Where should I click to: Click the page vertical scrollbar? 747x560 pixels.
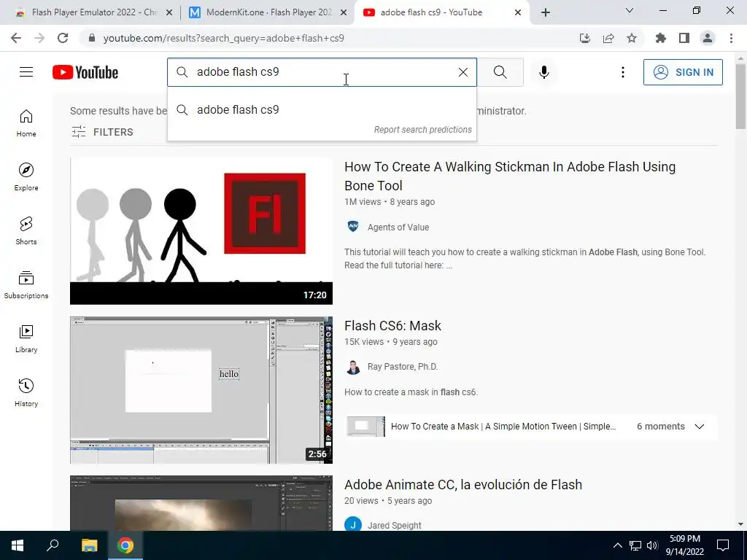coord(740,96)
